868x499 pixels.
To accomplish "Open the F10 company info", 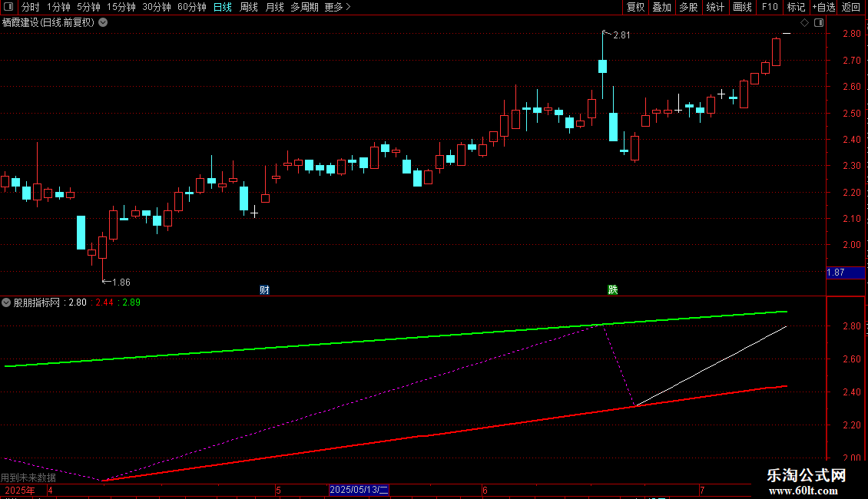I will pos(770,7).
